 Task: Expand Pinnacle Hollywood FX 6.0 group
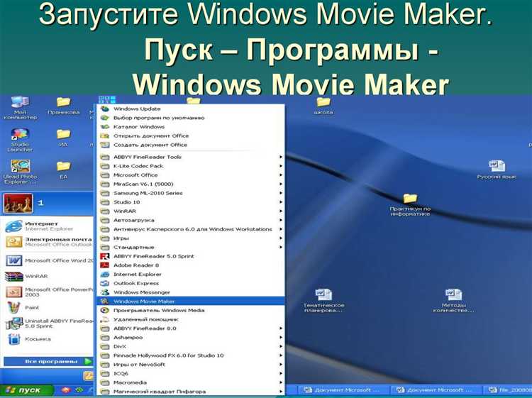point(191,355)
